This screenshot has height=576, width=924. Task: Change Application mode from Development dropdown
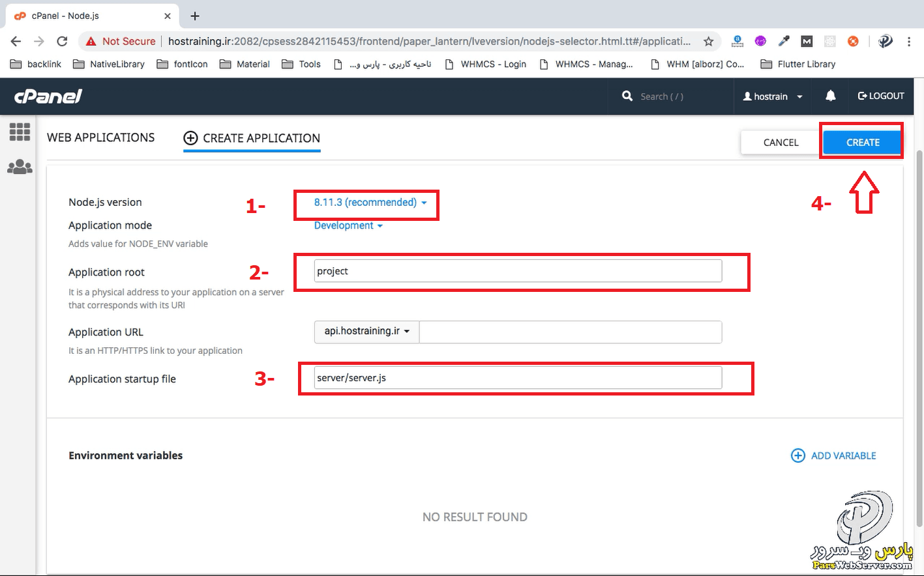(348, 225)
